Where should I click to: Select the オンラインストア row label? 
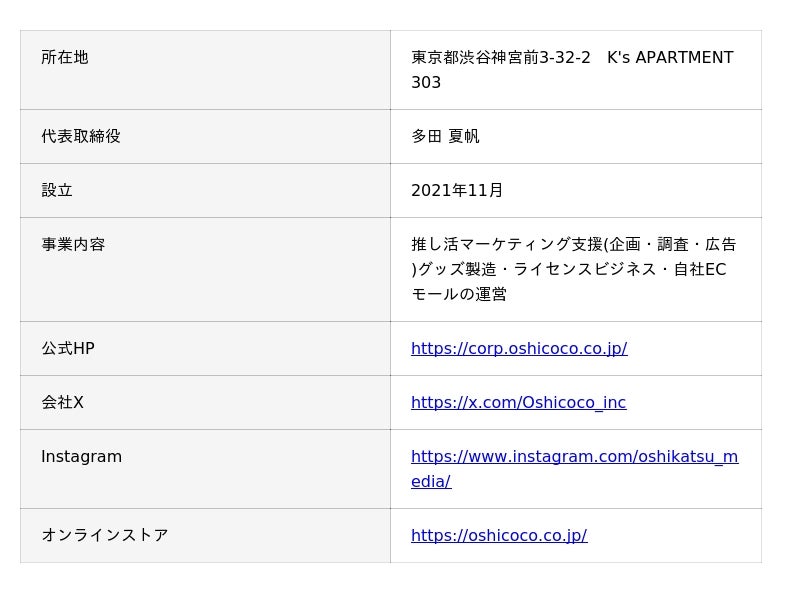coord(104,535)
